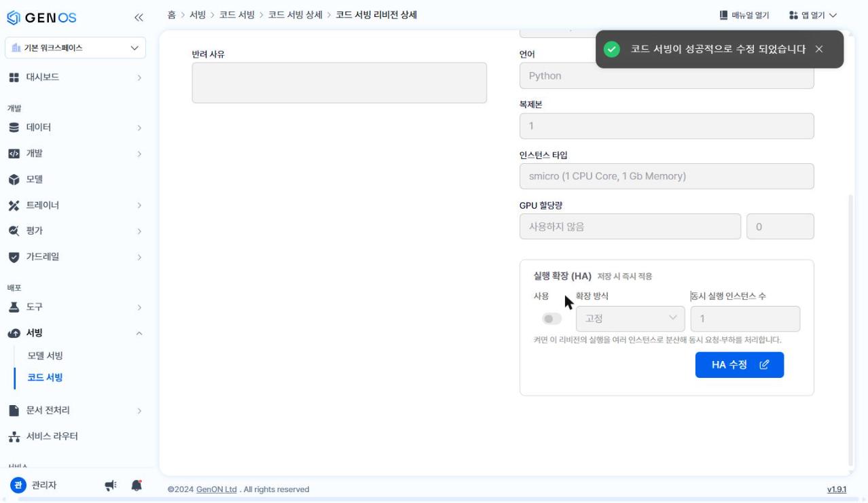Click the 모델 cube icon

(14, 179)
